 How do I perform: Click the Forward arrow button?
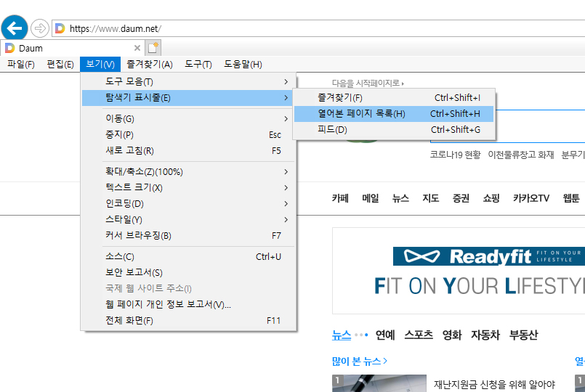point(39,28)
